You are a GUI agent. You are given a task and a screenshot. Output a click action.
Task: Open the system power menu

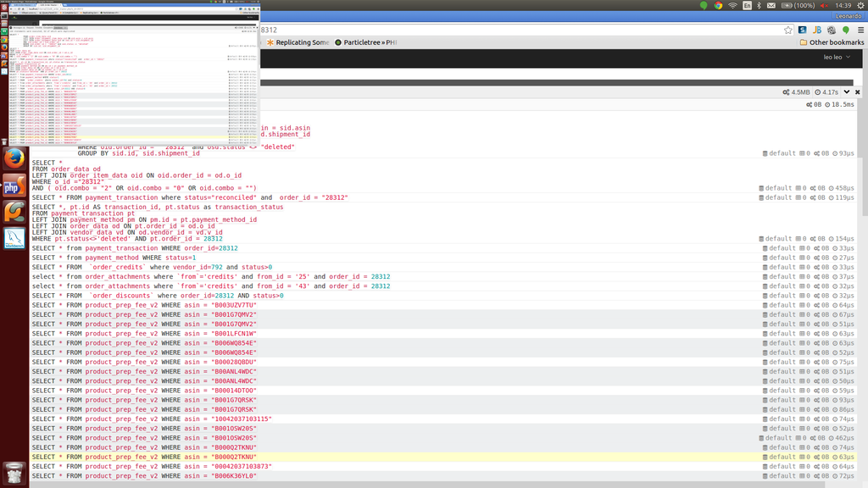pos(859,6)
